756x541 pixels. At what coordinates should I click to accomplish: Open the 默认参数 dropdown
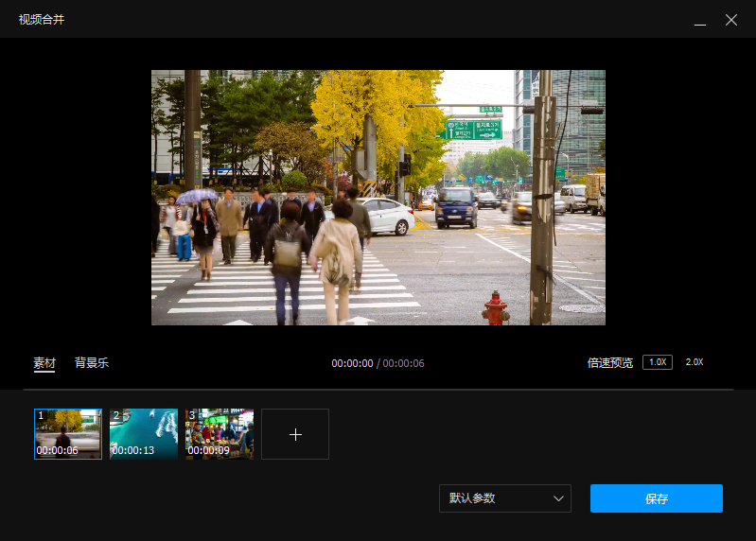tap(505, 498)
